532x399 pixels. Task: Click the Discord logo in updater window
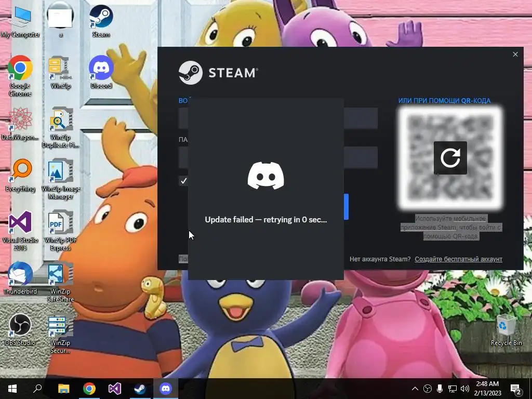265,176
